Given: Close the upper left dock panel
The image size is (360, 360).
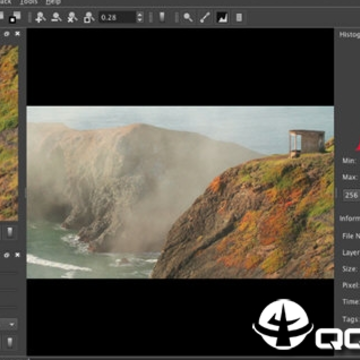Looking at the screenshot, I should (18, 34).
